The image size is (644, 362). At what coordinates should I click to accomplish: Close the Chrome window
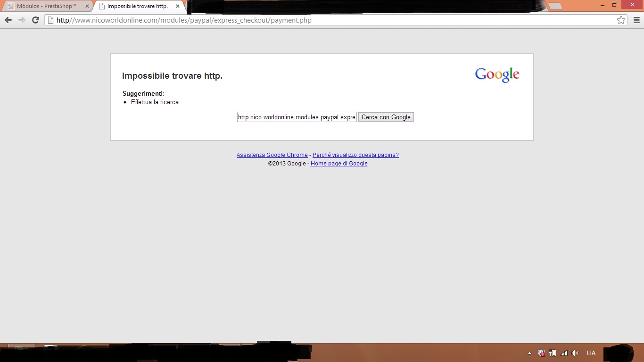click(x=632, y=4)
